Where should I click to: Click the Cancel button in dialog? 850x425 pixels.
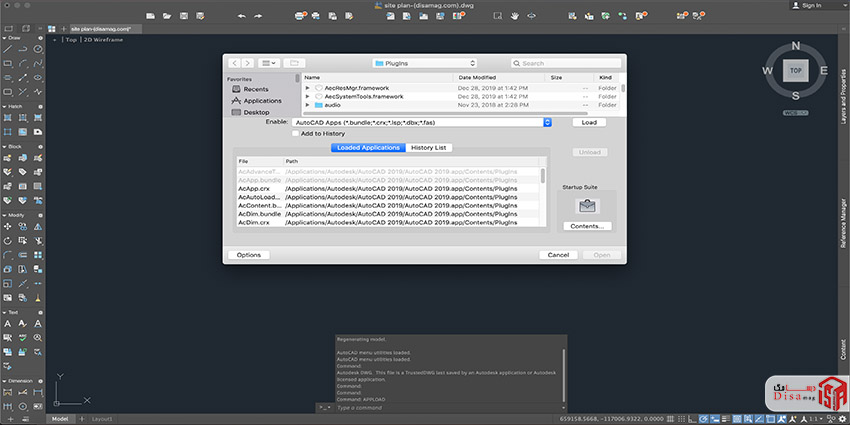[x=558, y=255]
